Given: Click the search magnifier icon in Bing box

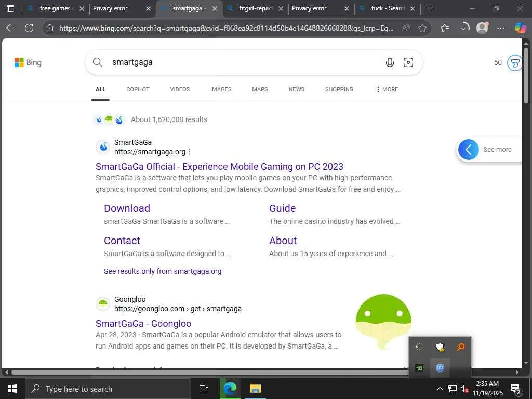Looking at the screenshot, I should [97, 62].
